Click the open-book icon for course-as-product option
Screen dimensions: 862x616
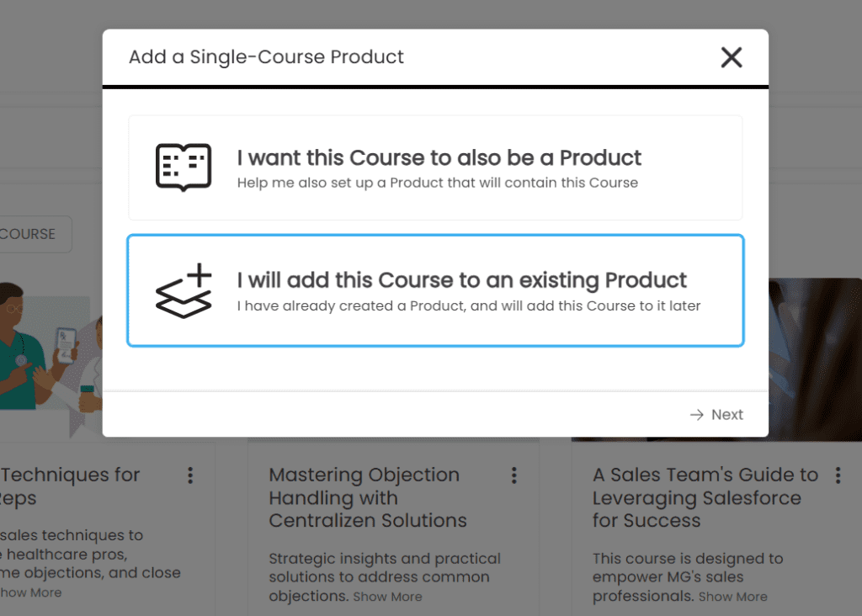pos(184,167)
